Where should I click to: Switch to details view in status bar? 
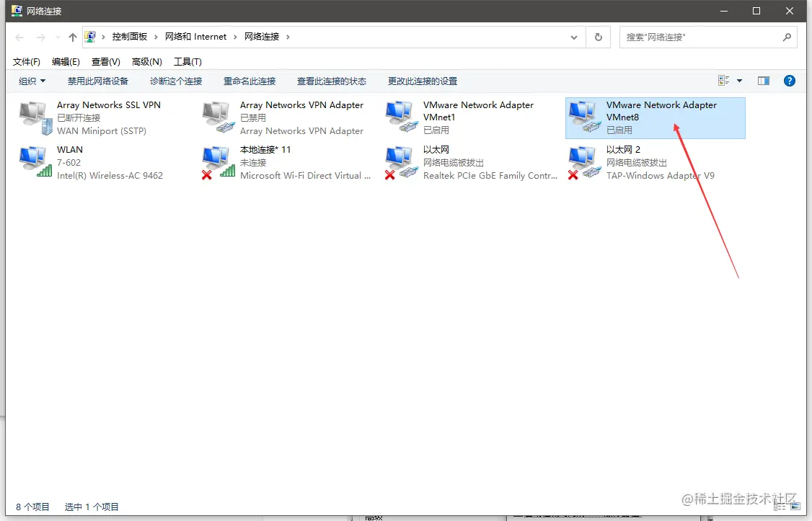pyautogui.click(x=780, y=507)
